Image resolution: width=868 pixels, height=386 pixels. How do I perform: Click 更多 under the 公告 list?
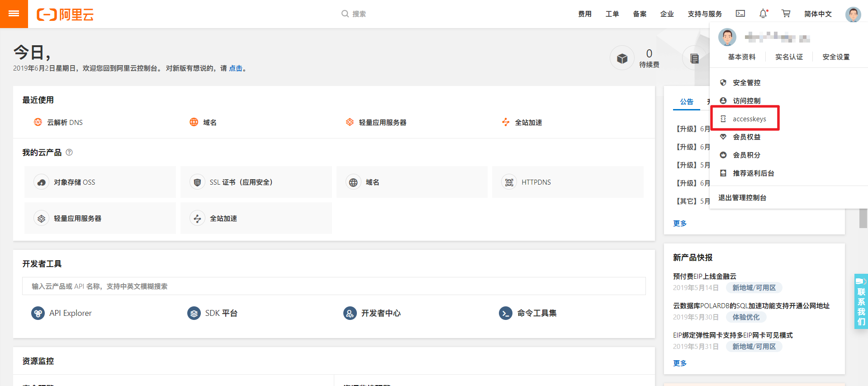pos(680,224)
